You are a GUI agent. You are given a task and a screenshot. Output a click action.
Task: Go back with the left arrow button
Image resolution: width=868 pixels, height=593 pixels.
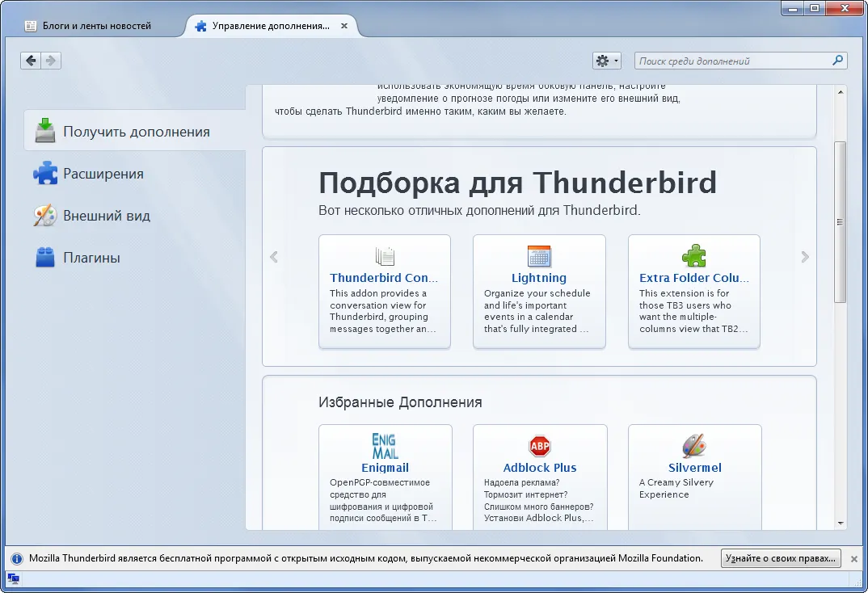31,61
